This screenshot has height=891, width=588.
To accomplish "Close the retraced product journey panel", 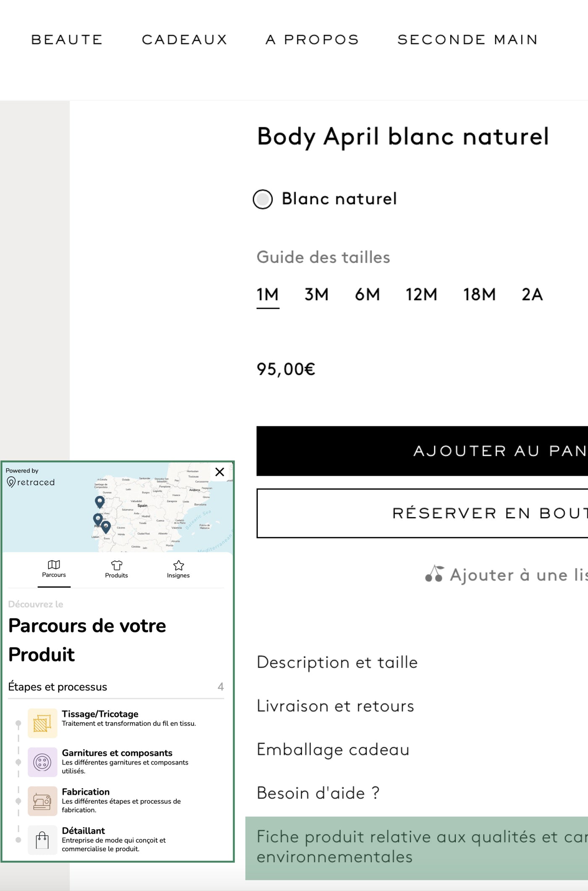I will (x=220, y=472).
